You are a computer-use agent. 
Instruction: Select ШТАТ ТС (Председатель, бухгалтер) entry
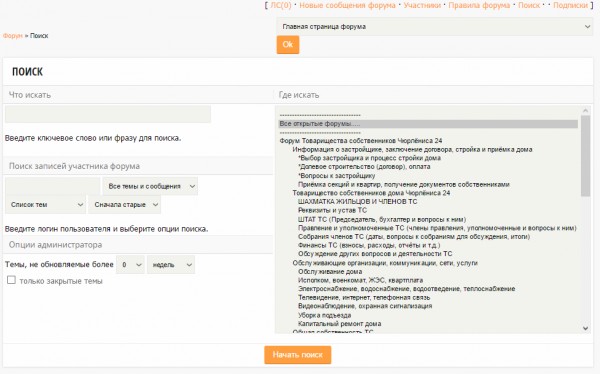click(x=382, y=219)
